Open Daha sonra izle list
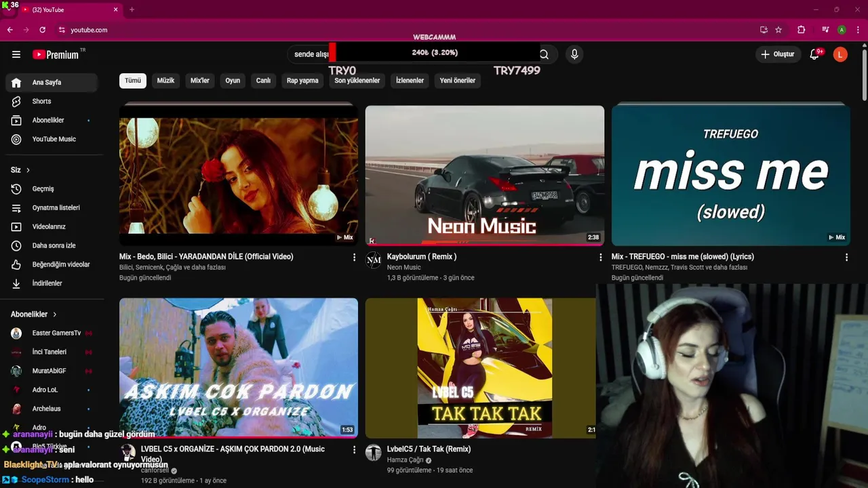This screenshot has height=488, width=868. (x=52, y=245)
